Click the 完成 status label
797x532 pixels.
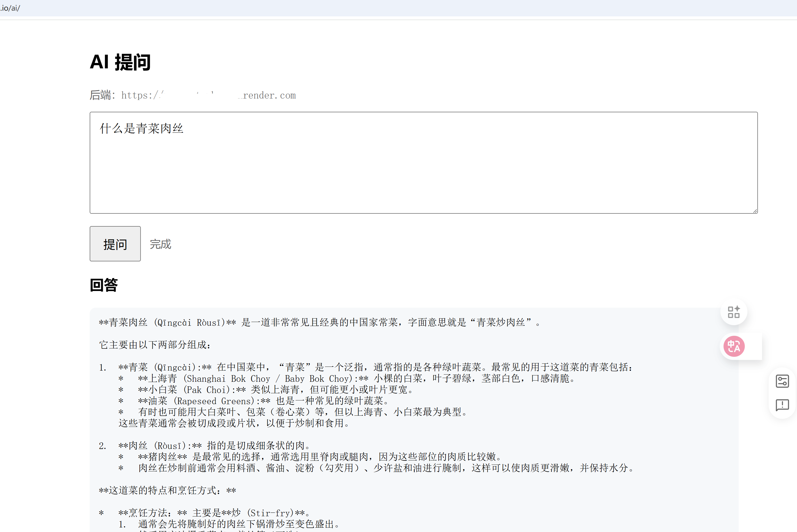(161, 244)
